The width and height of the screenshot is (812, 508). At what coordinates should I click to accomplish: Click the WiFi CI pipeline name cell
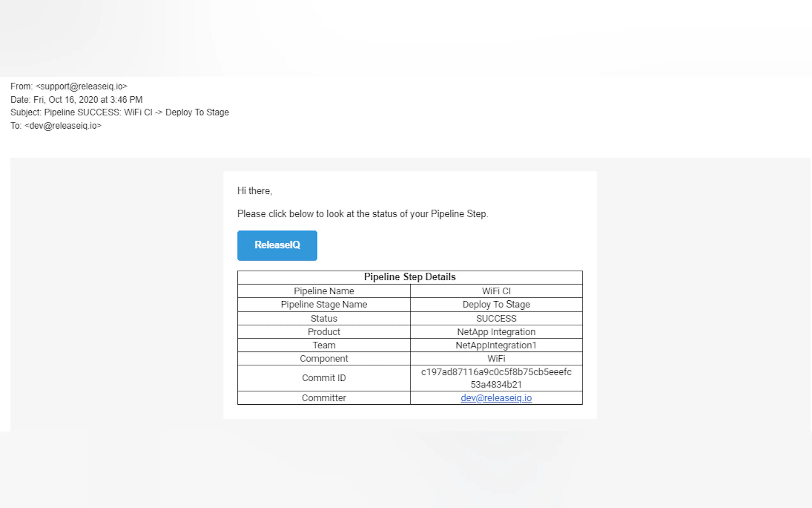point(496,291)
